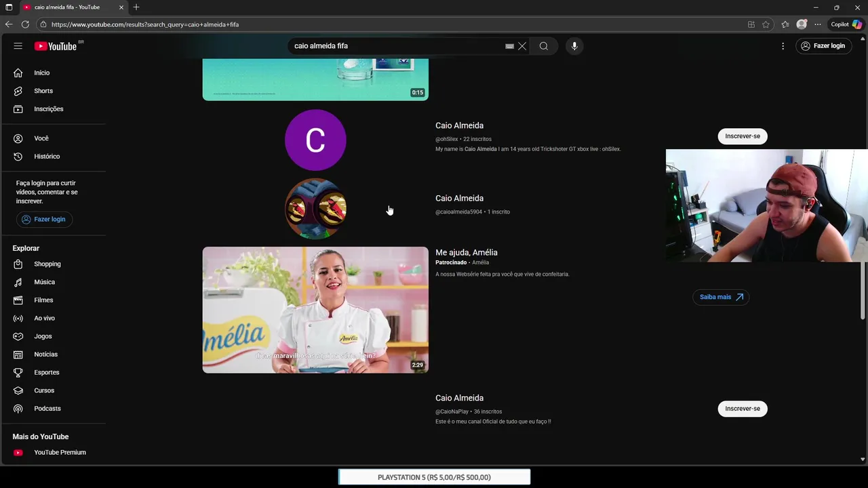Viewport: 868px width, 488px height.
Task: Open Caio Almeida title above @ohSilex
Action: (459, 125)
